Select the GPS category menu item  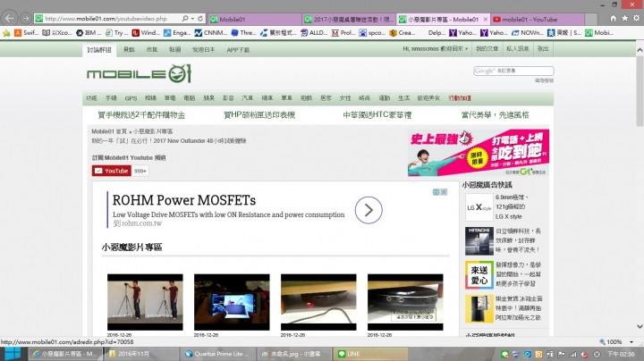(x=131, y=98)
